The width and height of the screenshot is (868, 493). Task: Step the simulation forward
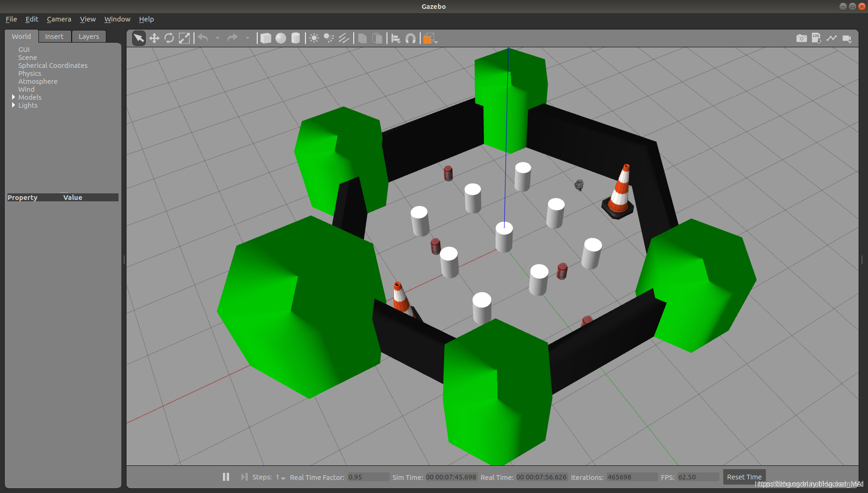coord(244,477)
